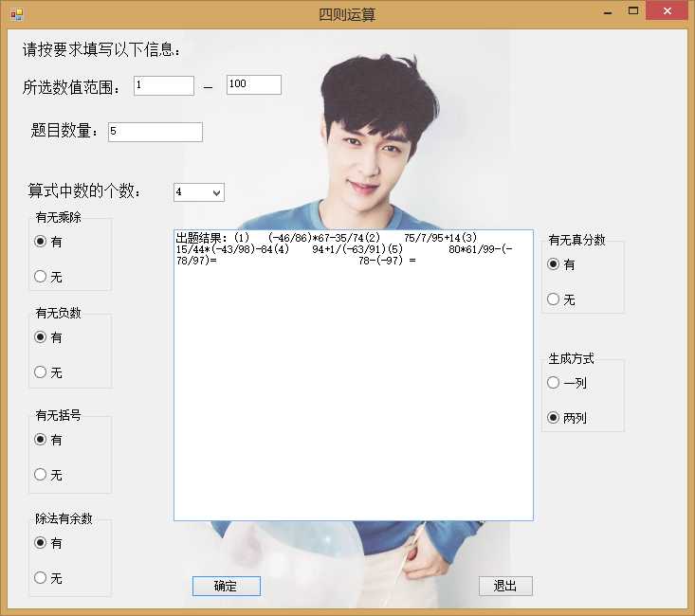Click the 有无括号 group label
Viewport: 695px width, 616px height.
pyautogui.click(x=58, y=415)
